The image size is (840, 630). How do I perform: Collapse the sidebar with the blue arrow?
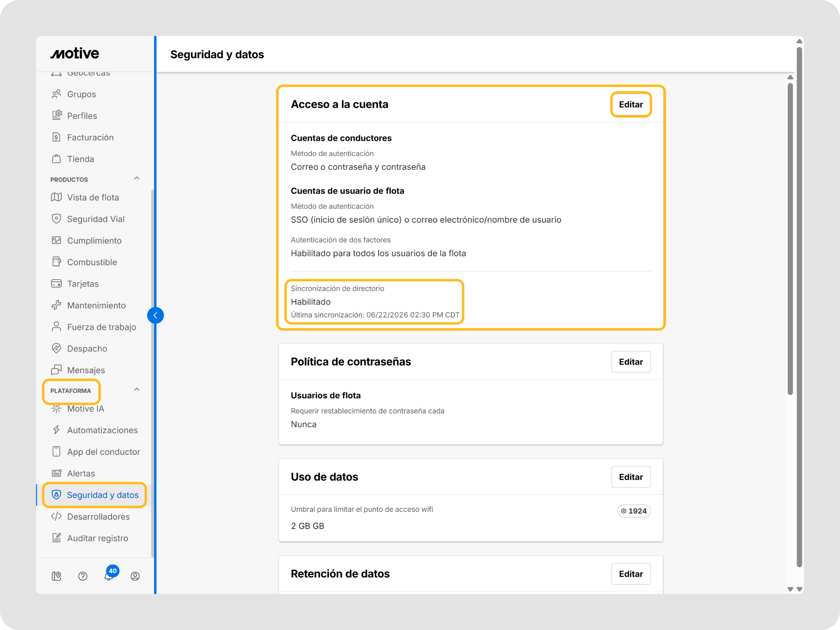point(155,315)
